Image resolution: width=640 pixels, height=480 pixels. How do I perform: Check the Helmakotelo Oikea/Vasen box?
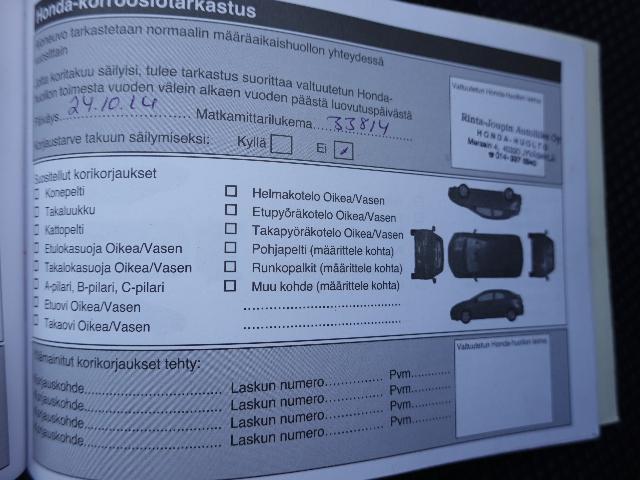pyautogui.click(x=231, y=191)
